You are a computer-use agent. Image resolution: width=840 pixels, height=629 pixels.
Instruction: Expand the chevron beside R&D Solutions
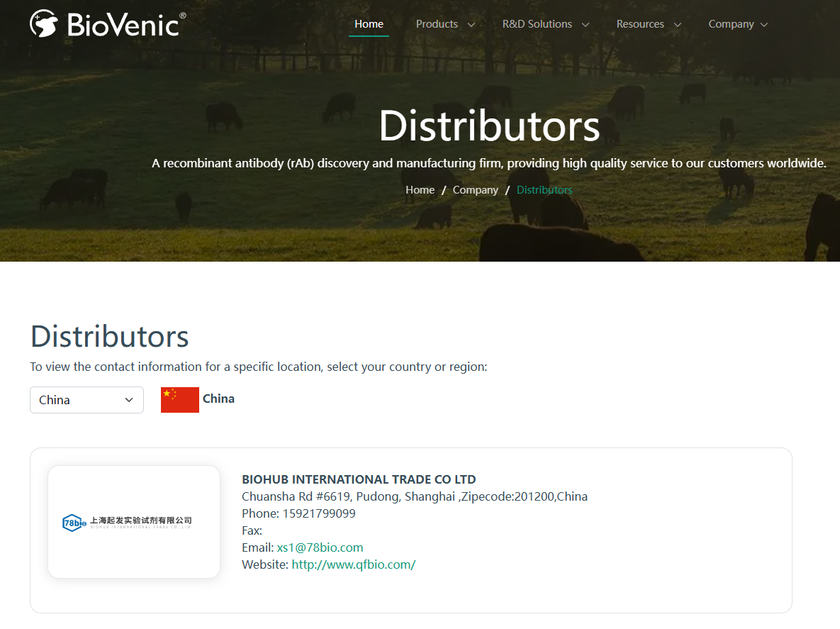point(586,25)
